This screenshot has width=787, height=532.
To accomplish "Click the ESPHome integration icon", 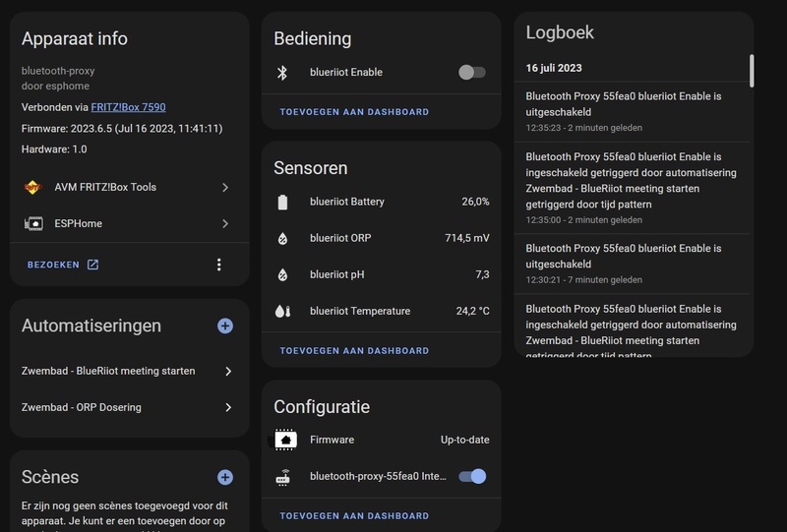I will [x=33, y=223].
